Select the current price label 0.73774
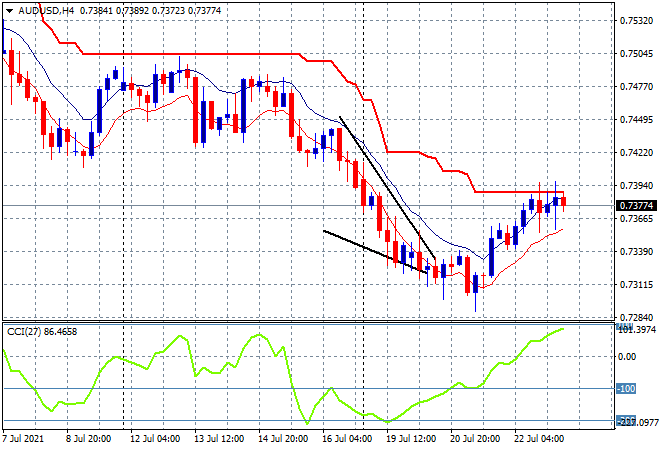The height and width of the screenshot is (450, 660). [x=636, y=206]
